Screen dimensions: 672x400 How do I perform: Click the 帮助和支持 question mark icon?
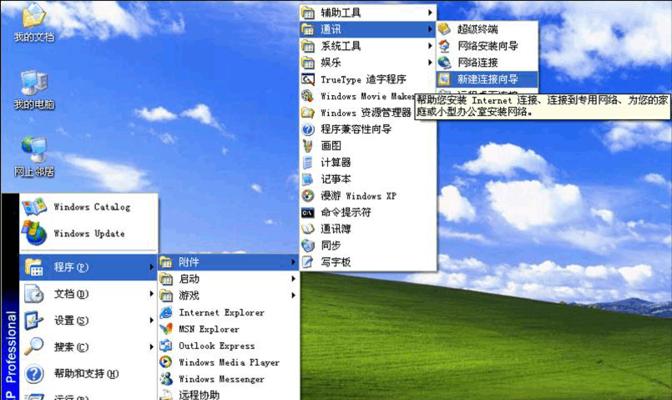(x=34, y=374)
